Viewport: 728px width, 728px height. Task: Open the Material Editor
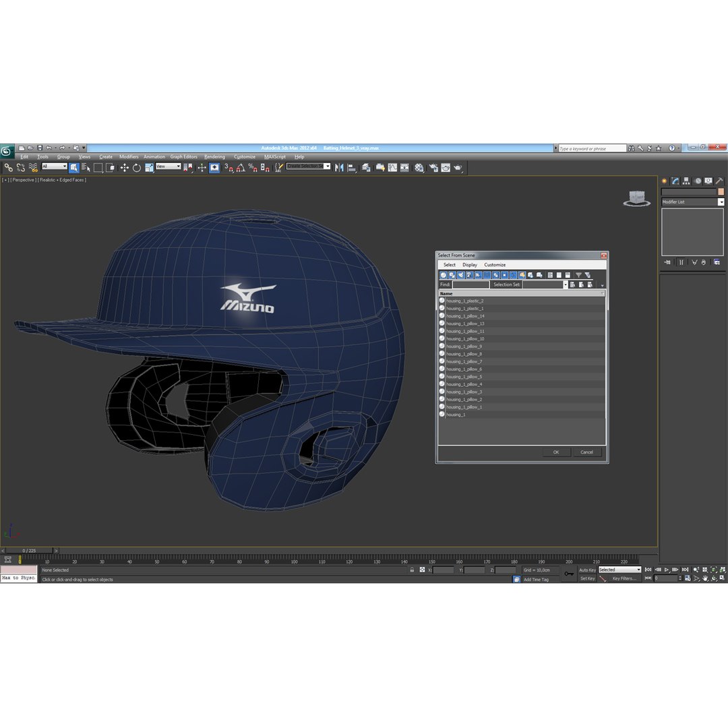pos(419,168)
